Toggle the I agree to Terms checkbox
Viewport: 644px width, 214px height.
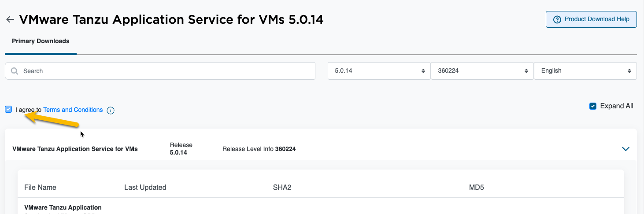(8, 109)
